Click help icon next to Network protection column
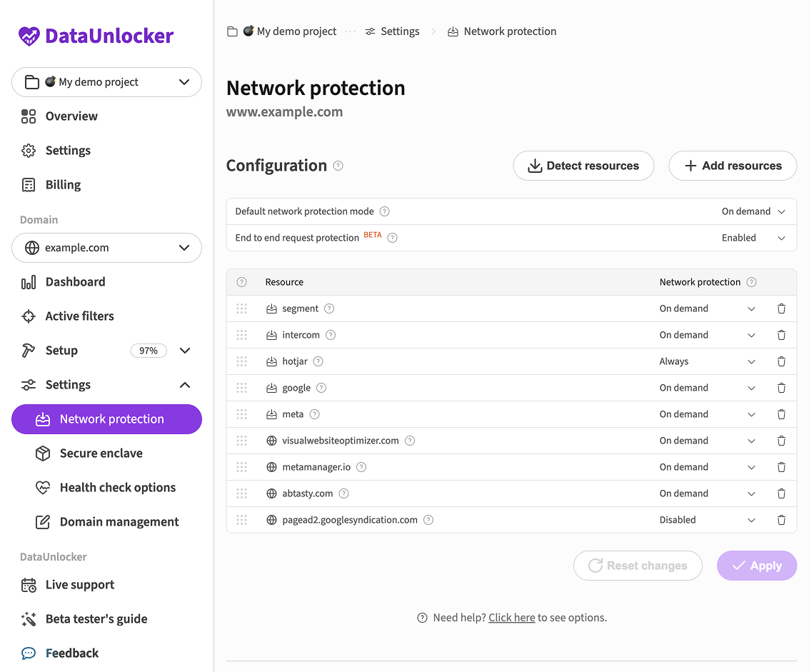Viewport: 809px width, 672px height. click(x=751, y=282)
